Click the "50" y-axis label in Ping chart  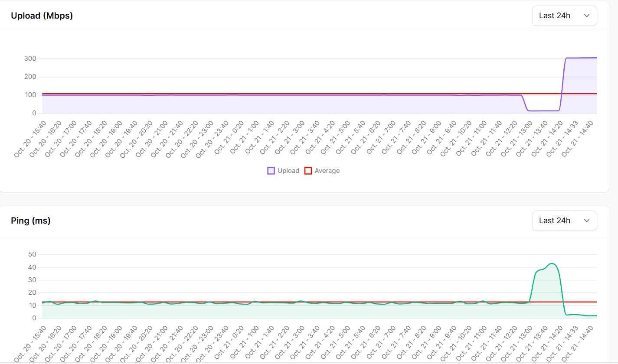pos(33,254)
